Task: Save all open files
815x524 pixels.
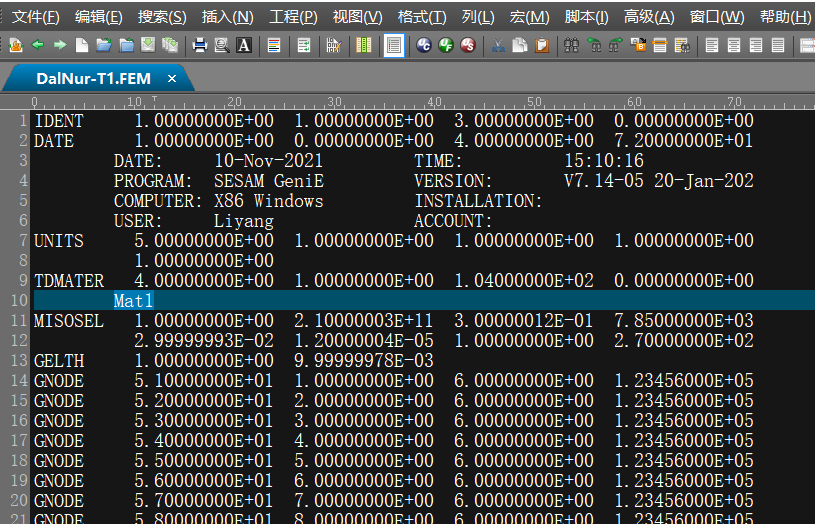Action: point(170,45)
